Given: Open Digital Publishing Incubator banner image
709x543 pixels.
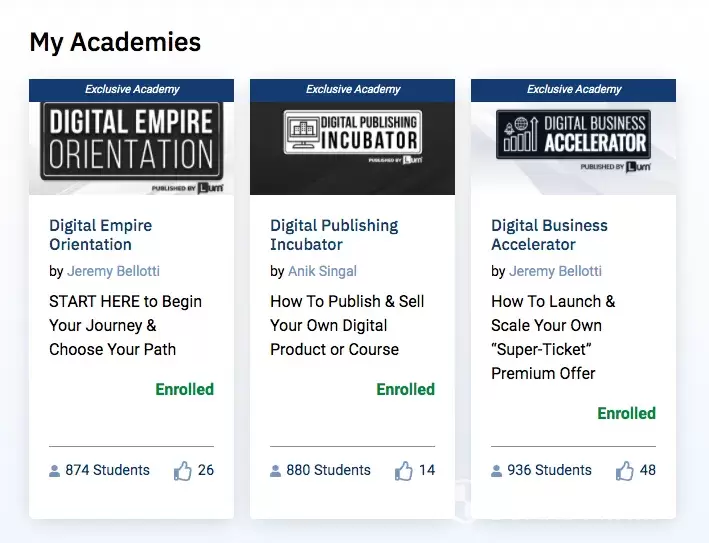Looking at the screenshot, I should click(352, 147).
